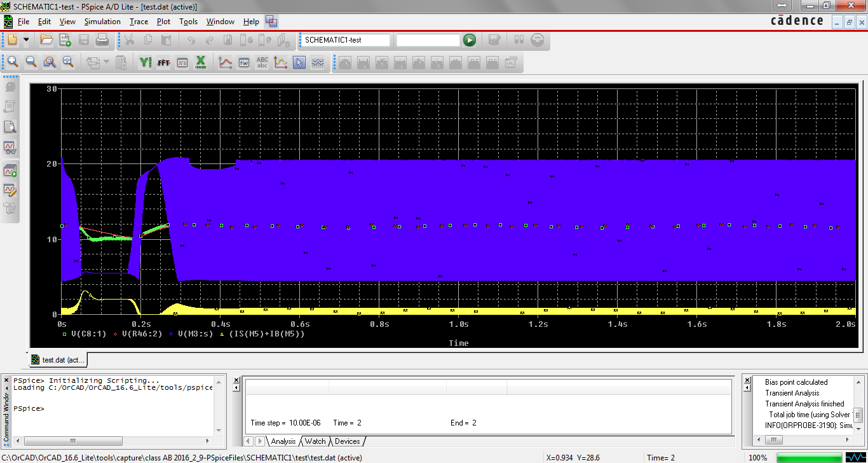Viewport: 868px width, 463px height.
Task: Click the empty field beside SCHEMATIC1-test
Action: pyautogui.click(x=428, y=40)
